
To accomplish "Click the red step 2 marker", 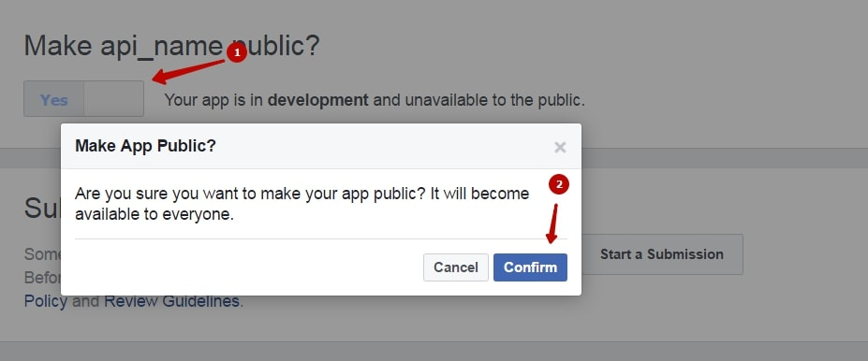I will 559,185.
